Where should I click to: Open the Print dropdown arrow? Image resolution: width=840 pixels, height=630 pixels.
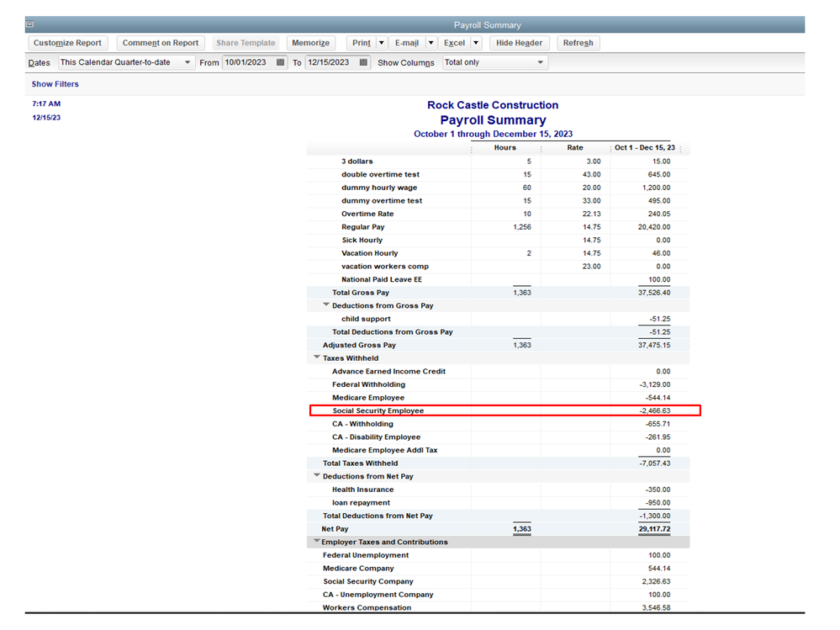pos(380,42)
